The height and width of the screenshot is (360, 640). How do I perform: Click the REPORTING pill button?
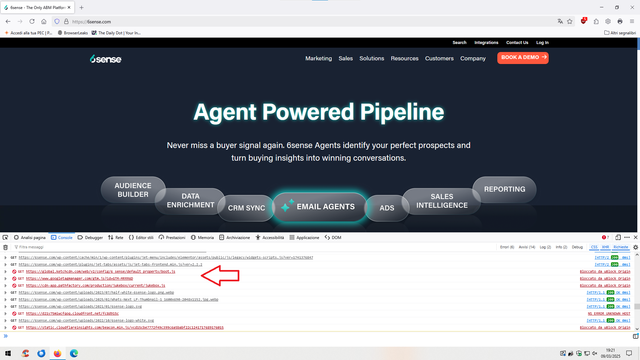[504, 189]
